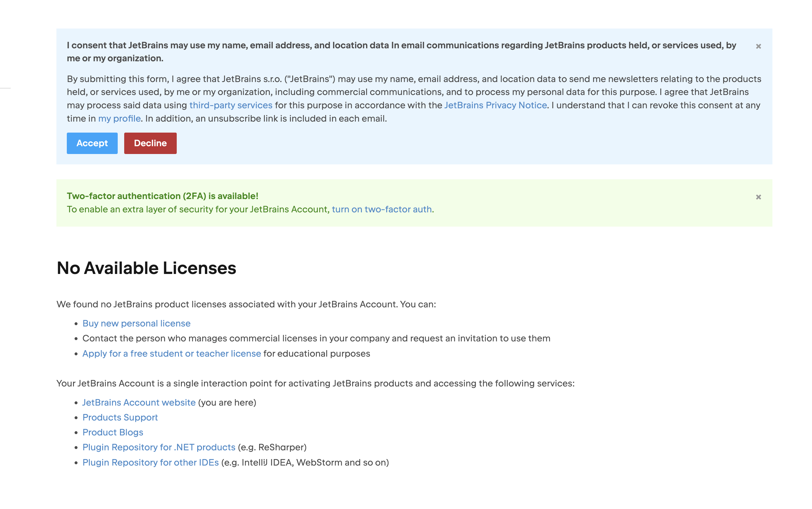Screen dimensions: 812x509
Task: Open the third-party services link
Action: click(231, 105)
